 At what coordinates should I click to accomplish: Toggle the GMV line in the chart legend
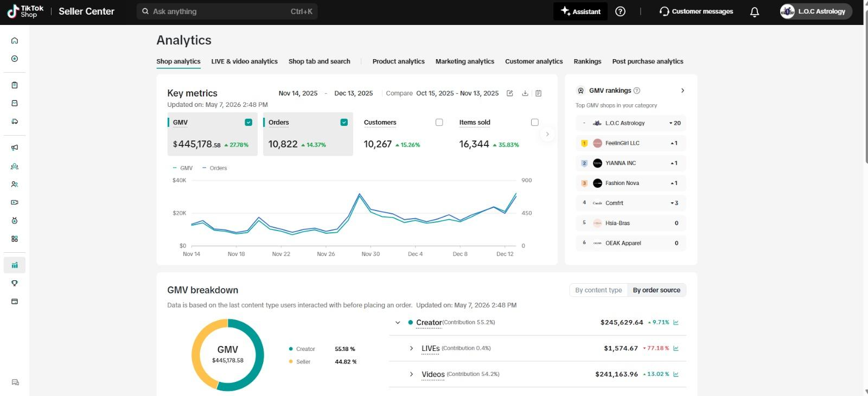(183, 168)
